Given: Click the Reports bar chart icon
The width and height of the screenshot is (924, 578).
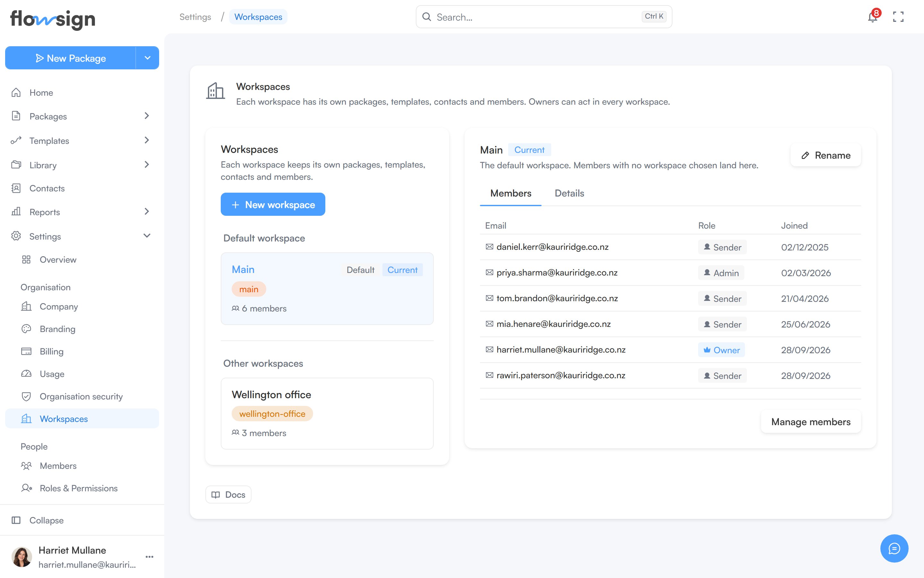Looking at the screenshot, I should click(x=16, y=211).
